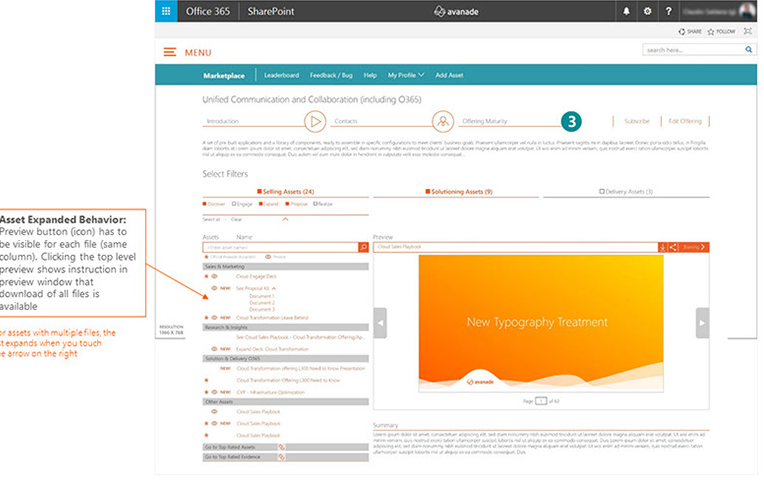Open Leaderboard in the navigation bar
The height and width of the screenshot is (489, 764).
(281, 75)
